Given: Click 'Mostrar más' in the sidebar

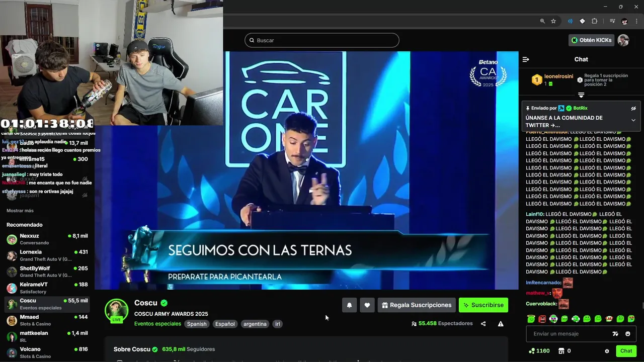Looking at the screenshot, I should pyautogui.click(x=20, y=211).
